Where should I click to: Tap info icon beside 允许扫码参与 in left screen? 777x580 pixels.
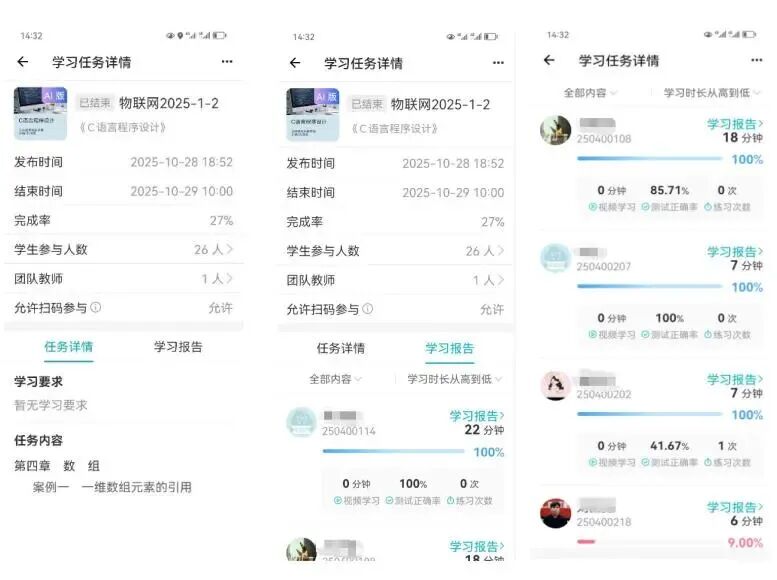pos(96,307)
